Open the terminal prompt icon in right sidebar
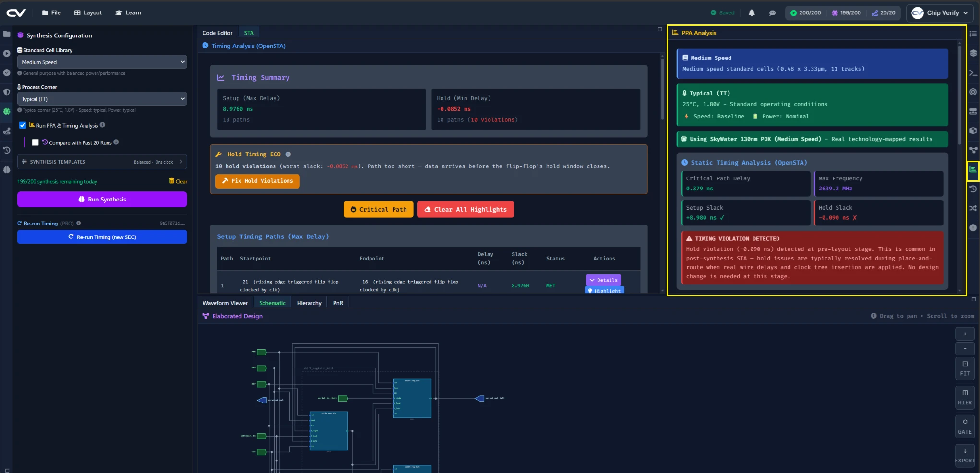This screenshot has width=980, height=473. coord(973,72)
